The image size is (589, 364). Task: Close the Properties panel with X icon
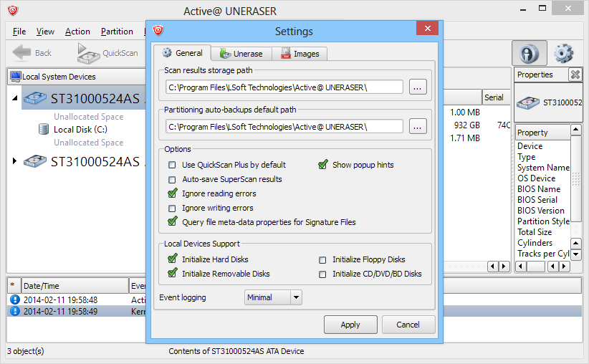pos(575,75)
